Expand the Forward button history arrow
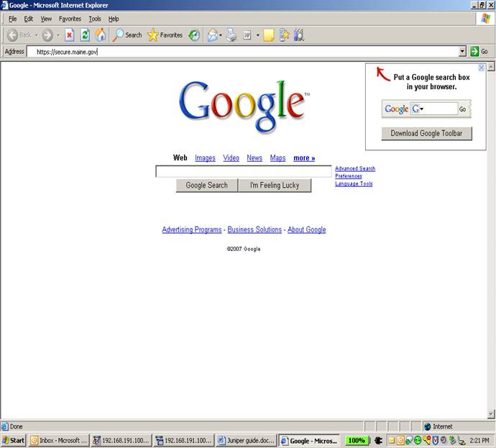The height and width of the screenshot is (448, 496). pos(58,35)
